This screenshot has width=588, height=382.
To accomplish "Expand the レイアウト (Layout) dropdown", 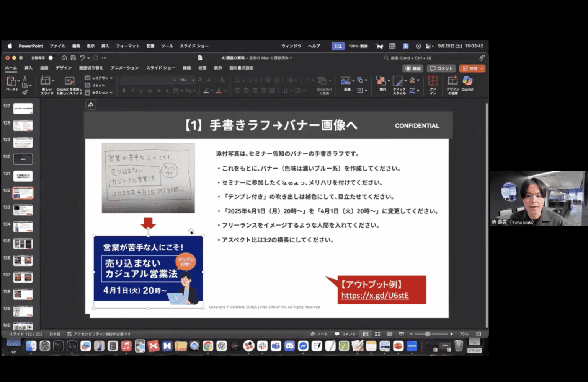I will (100, 78).
